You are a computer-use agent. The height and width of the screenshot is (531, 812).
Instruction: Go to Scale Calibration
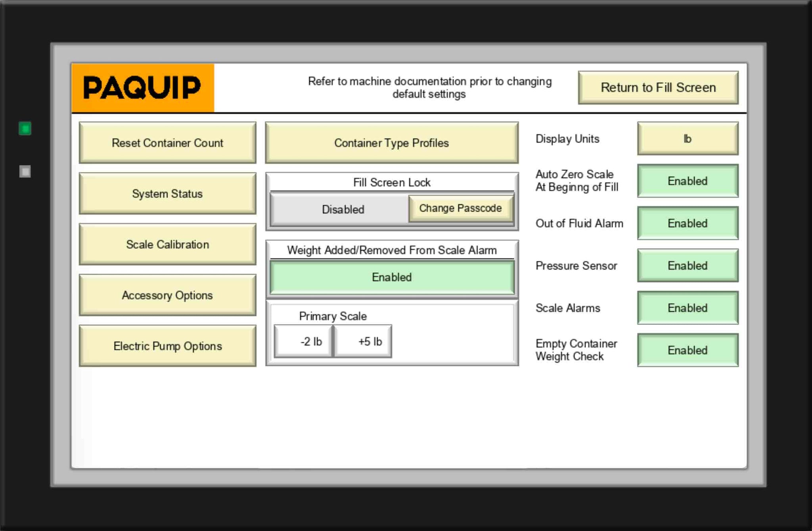[x=167, y=244]
